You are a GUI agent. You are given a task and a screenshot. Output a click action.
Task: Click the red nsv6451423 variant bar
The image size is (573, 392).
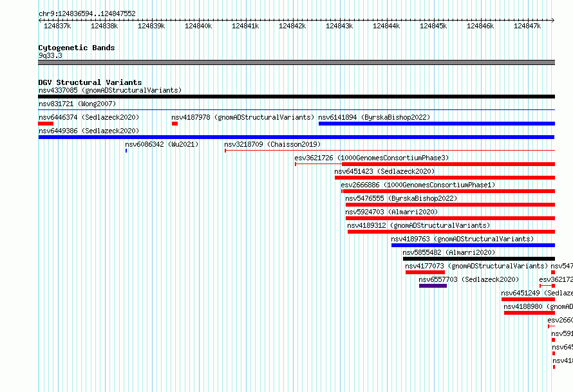(x=445, y=178)
